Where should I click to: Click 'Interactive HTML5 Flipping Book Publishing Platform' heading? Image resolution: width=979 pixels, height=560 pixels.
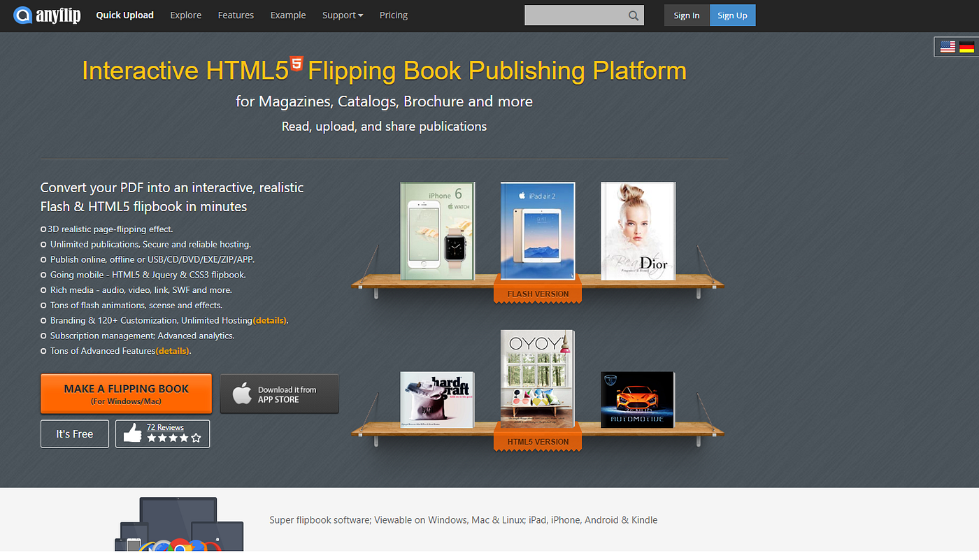384,71
